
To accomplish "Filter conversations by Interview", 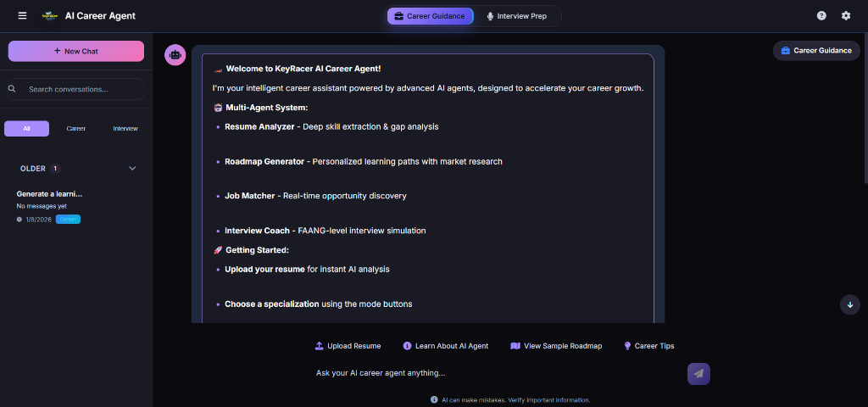I will pos(125,129).
